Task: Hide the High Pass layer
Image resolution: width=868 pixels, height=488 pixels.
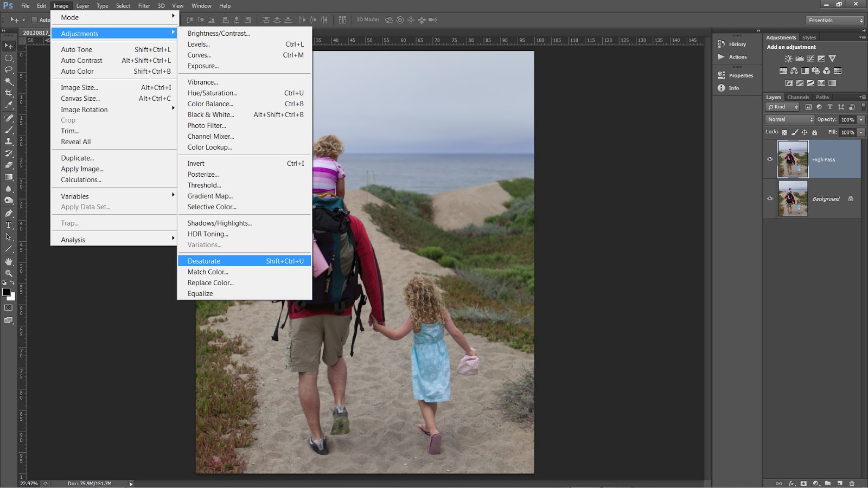Action: point(770,159)
